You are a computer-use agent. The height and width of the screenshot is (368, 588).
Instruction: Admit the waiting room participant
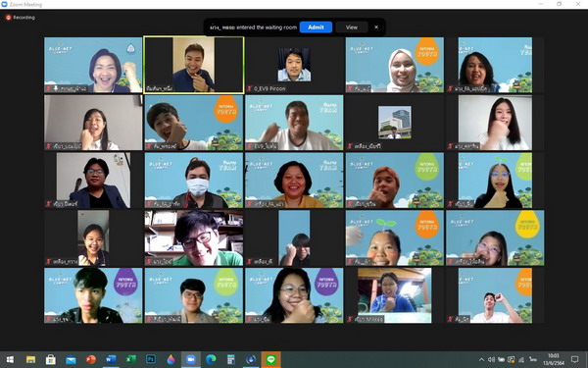[316, 27]
